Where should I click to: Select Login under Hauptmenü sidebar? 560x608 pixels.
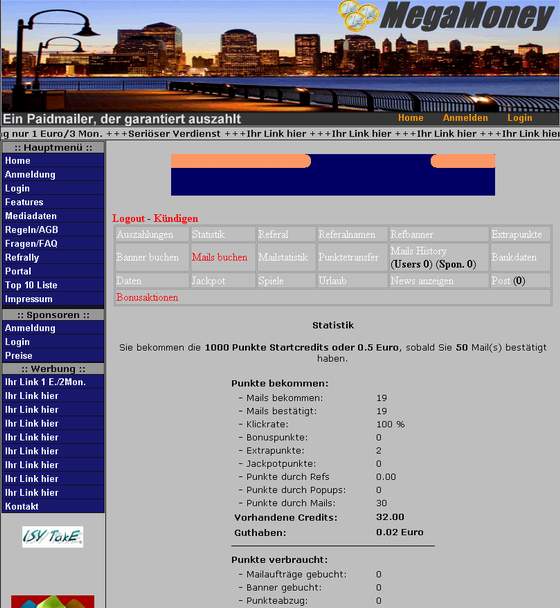point(17,188)
